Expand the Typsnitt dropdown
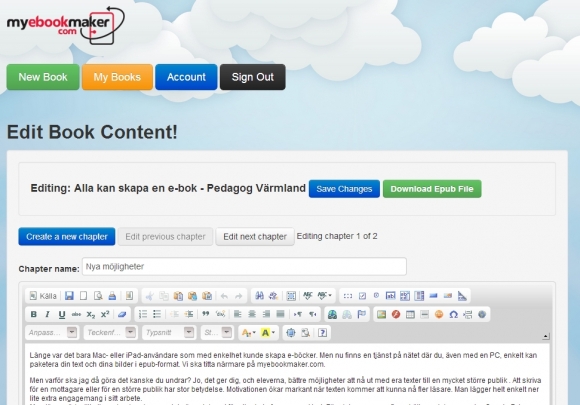This screenshot has width=580, height=405. click(168, 332)
